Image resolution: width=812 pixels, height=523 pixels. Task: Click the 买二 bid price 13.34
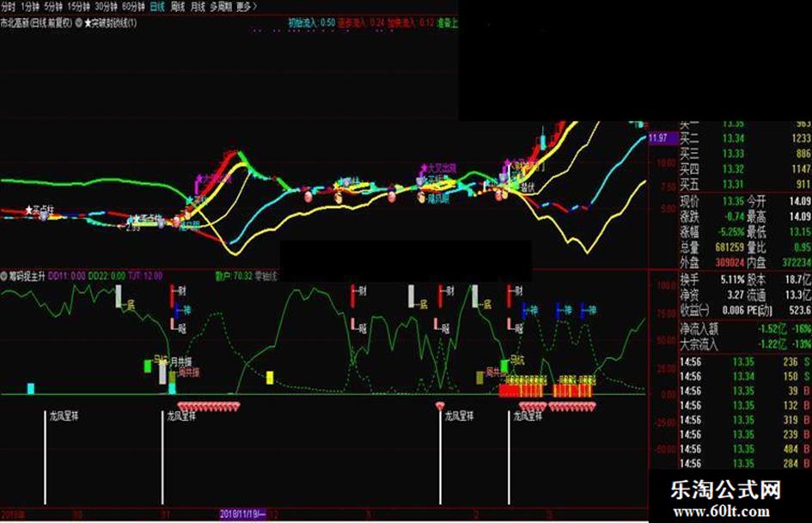tap(733, 138)
